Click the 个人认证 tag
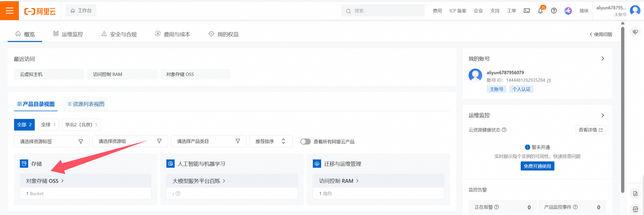Image resolution: width=644 pixels, height=215 pixels. (521, 89)
